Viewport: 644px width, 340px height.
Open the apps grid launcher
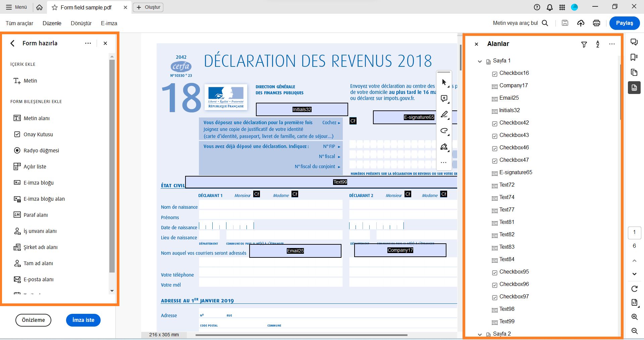tap(562, 7)
